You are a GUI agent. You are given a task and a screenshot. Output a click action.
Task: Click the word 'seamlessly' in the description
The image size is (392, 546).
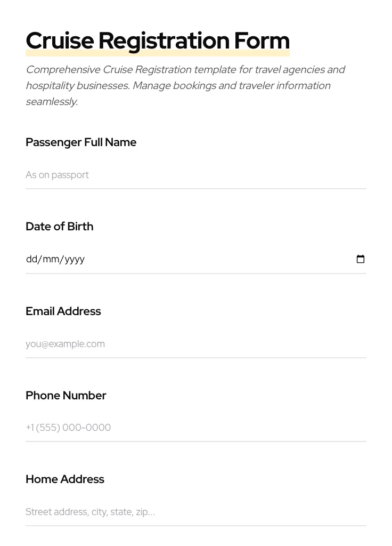pos(51,102)
